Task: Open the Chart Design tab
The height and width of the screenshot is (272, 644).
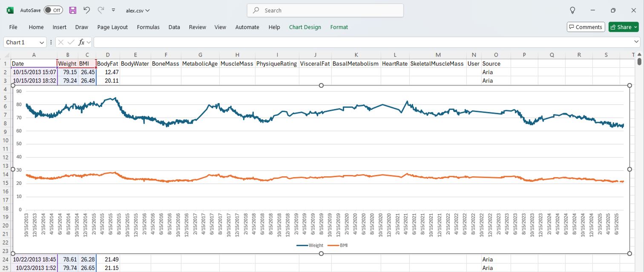Action: (305, 27)
